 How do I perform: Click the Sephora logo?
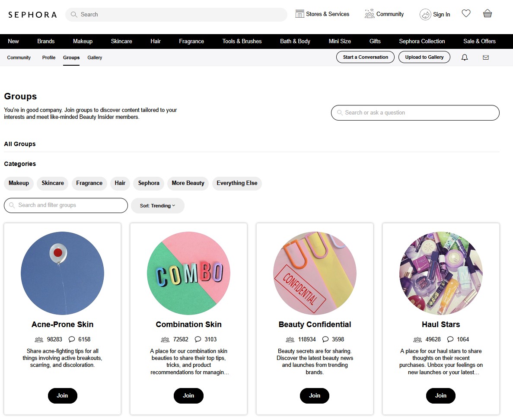pyautogui.click(x=32, y=15)
